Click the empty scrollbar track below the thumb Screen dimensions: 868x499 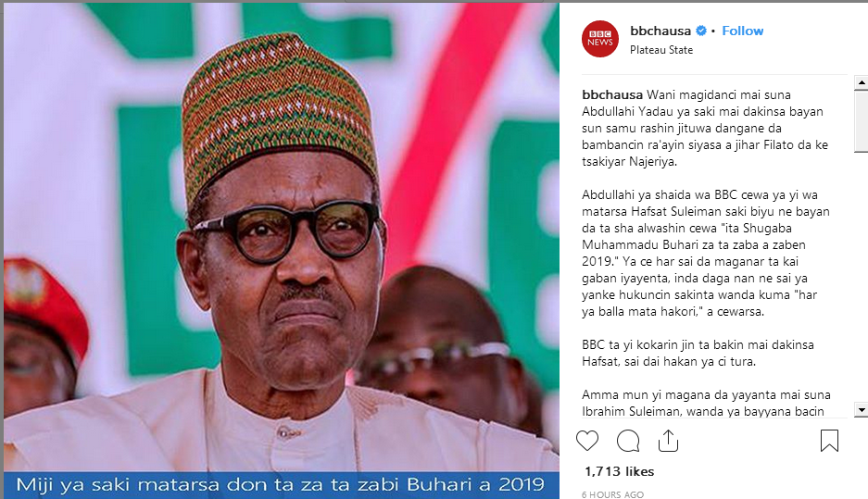862,278
